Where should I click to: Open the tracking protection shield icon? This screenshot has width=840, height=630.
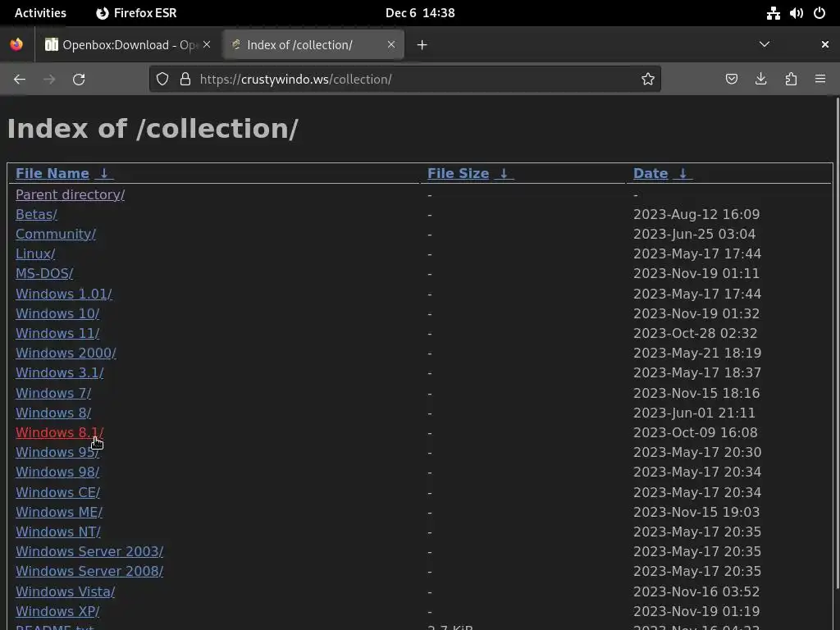tap(162, 80)
